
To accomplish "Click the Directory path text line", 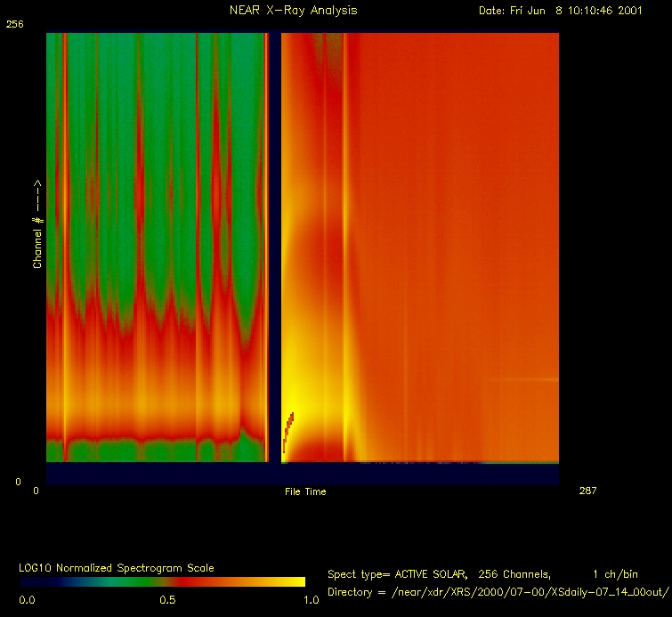I will click(x=497, y=591).
